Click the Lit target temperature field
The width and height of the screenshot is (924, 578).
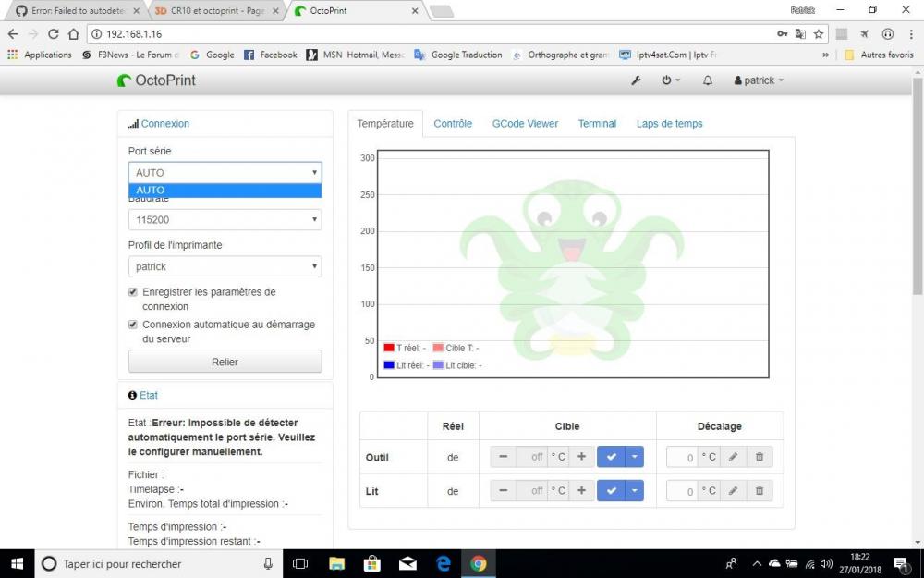pyautogui.click(x=531, y=491)
